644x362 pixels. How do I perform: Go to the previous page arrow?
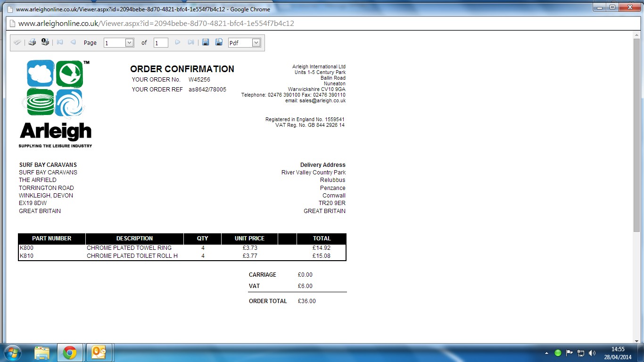point(73,42)
